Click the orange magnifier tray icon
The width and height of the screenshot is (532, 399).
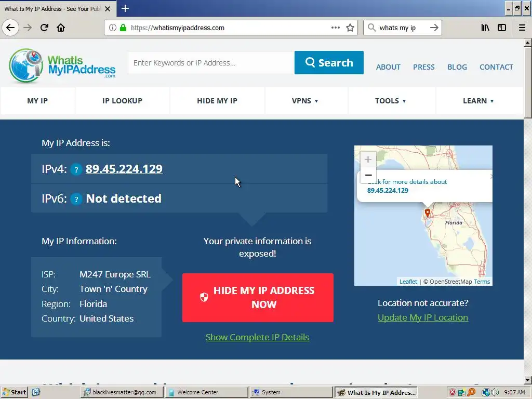(x=471, y=392)
